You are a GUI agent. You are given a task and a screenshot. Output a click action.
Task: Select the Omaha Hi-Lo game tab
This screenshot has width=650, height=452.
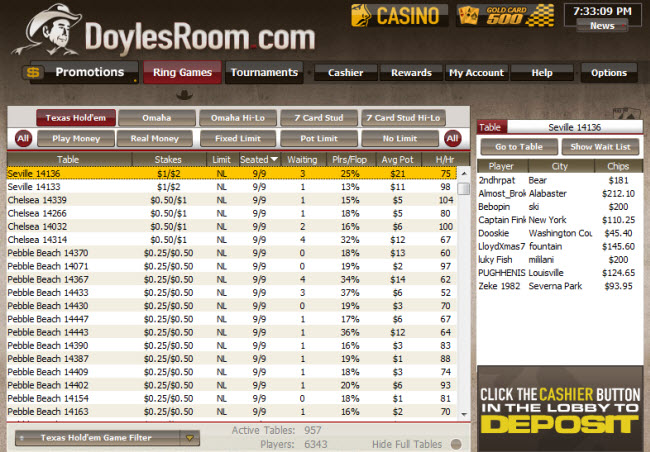[238, 118]
